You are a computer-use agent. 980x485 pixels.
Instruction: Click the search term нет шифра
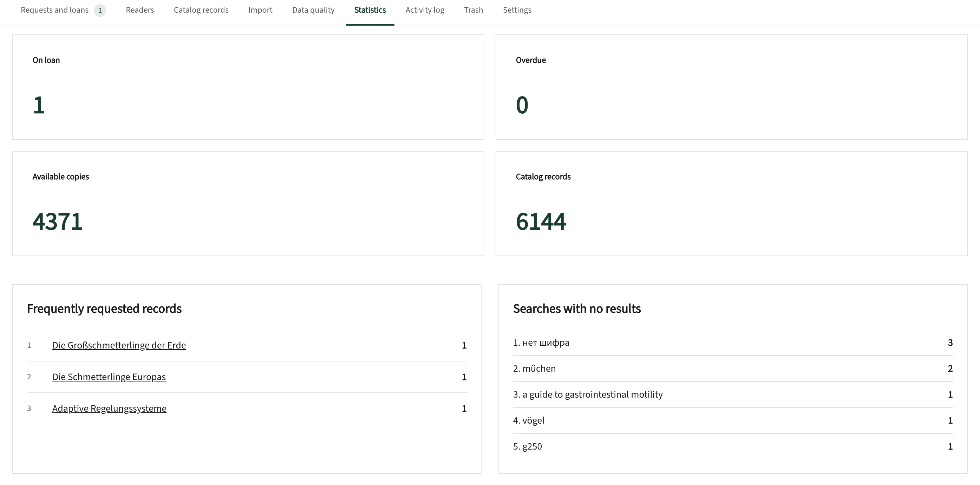[546, 343]
